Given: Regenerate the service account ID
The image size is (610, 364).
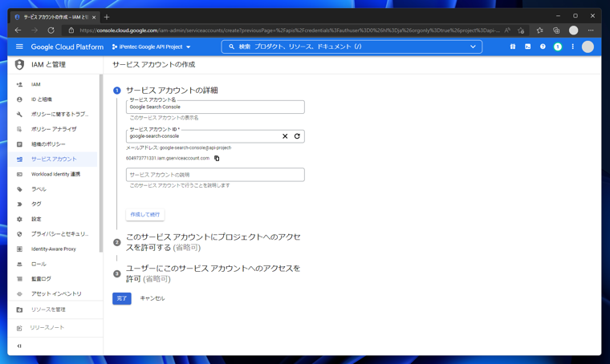Looking at the screenshot, I should click(x=297, y=136).
